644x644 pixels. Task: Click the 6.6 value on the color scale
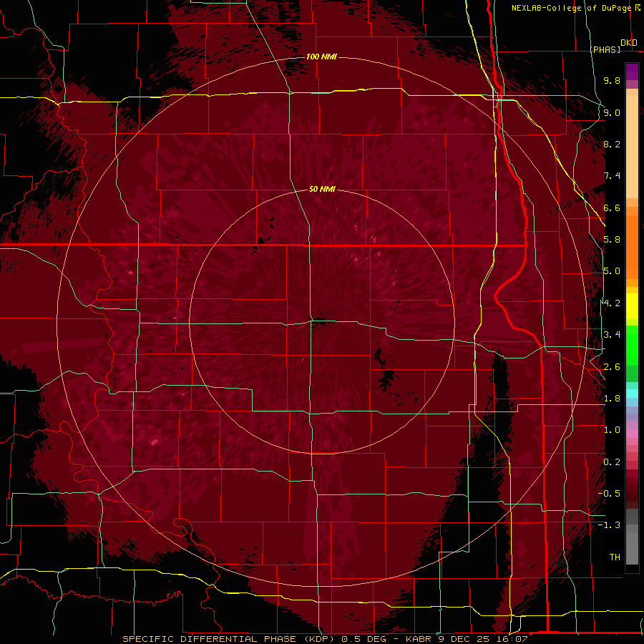pos(612,208)
